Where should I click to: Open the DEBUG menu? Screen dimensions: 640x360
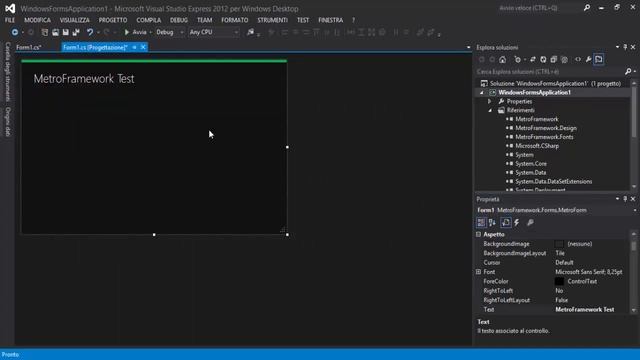pos(179,20)
